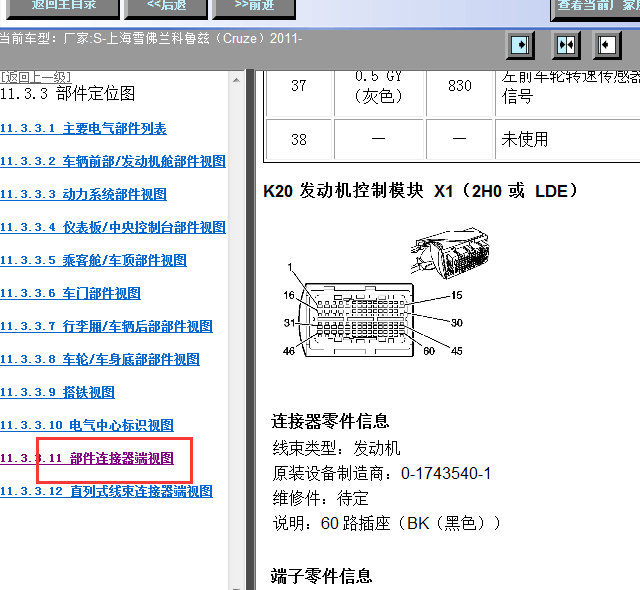Click the 未使用 cell
This screenshot has height=590, width=640.
click(568, 140)
